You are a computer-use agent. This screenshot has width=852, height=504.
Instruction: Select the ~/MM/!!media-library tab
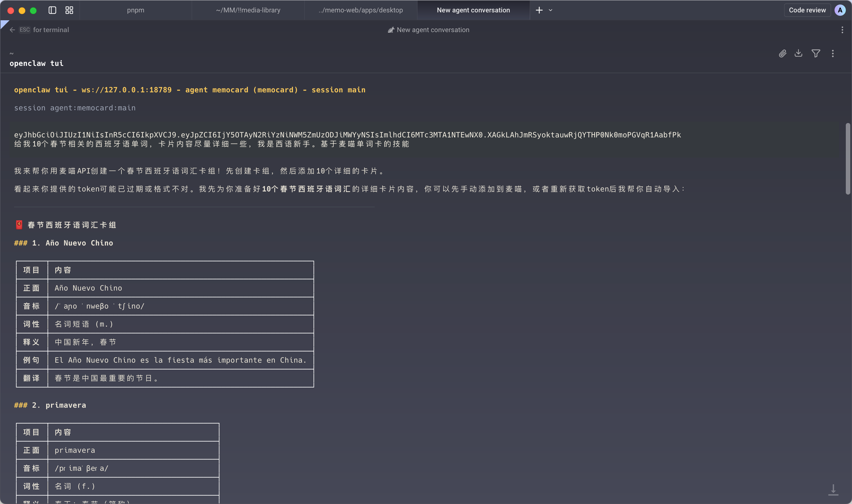pyautogui.click(x=247, y=10)
